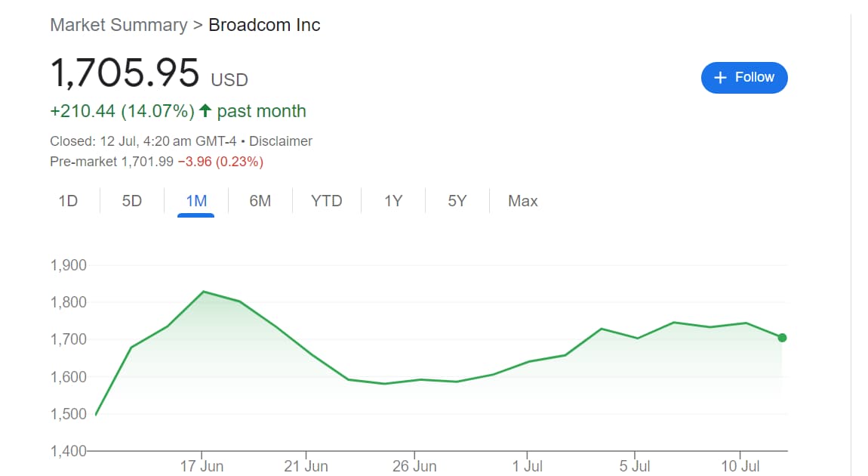
Task: Click the plus icon on the Follow button
Action: [x=719, y=77]
